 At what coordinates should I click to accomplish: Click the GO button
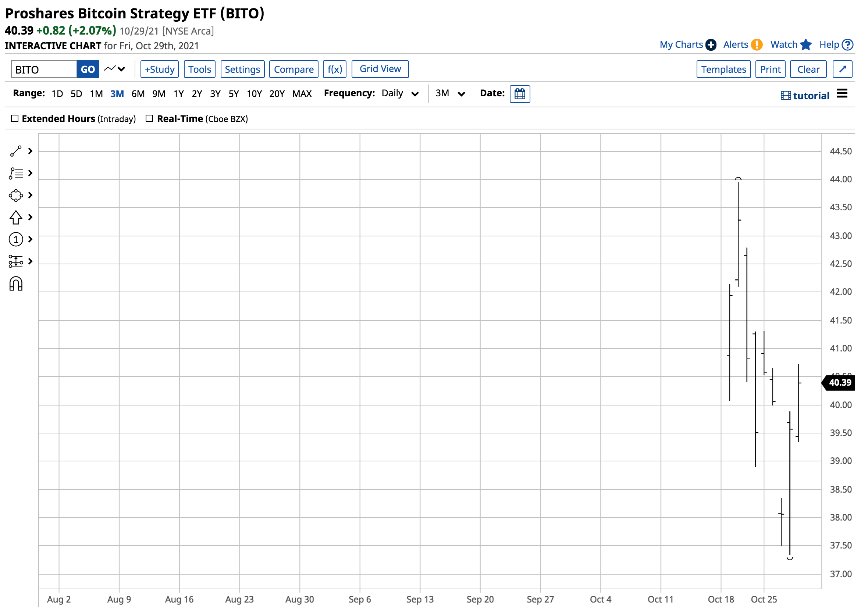[88, 69]
